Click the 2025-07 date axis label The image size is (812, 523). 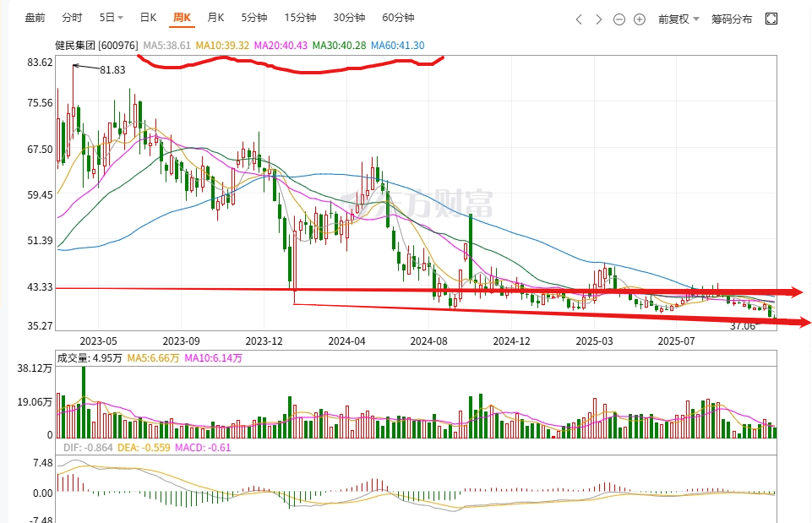676,341
